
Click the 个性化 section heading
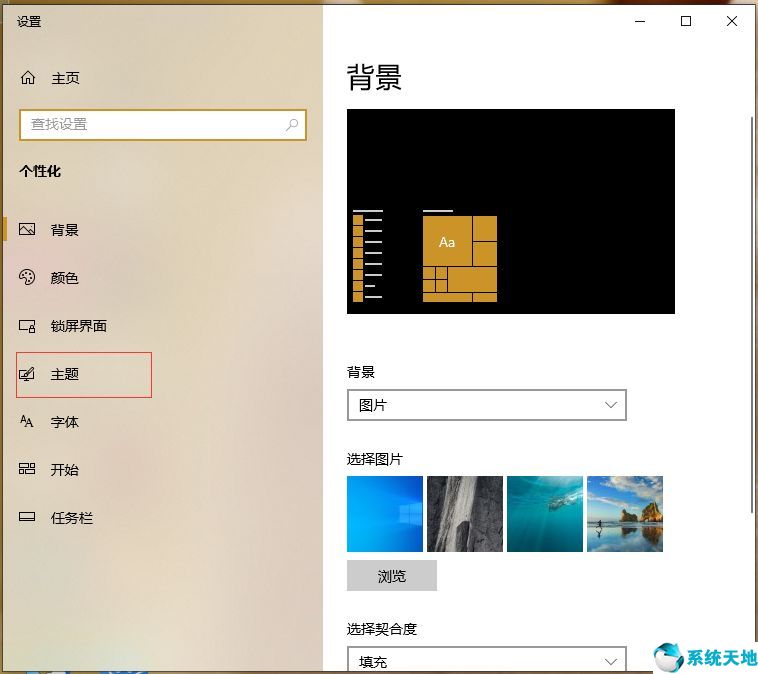[40, 171]
